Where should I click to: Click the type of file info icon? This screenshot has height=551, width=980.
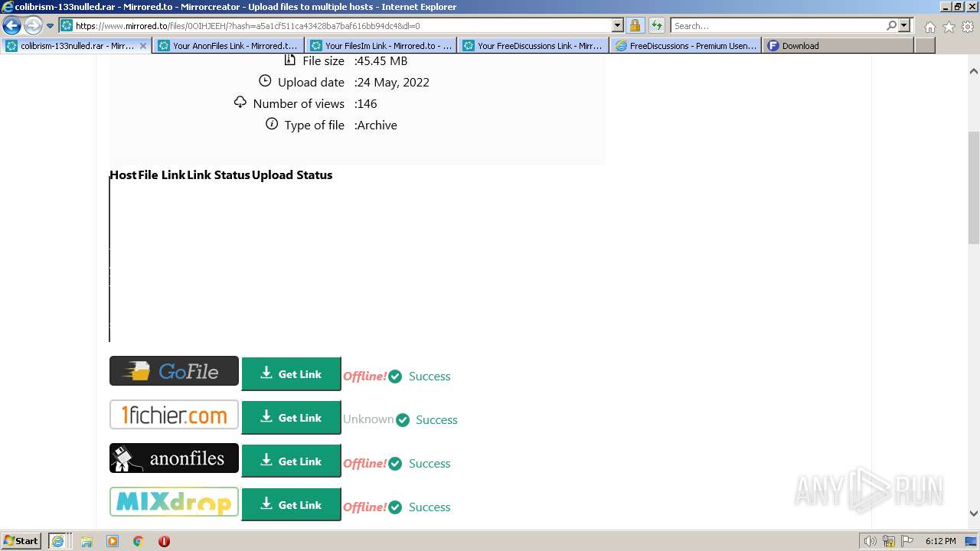coord(272,124)
